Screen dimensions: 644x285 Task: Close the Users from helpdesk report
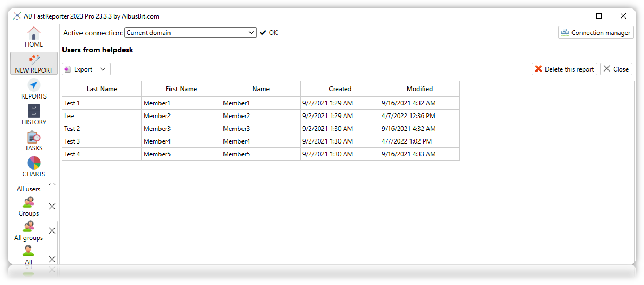[x=616, y=69]
